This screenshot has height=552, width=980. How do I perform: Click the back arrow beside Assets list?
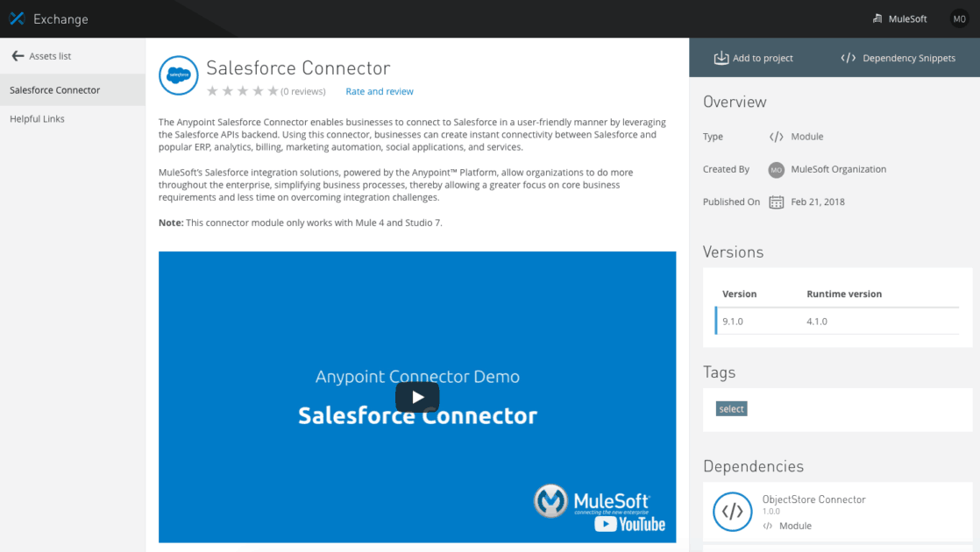pos(18,56)
